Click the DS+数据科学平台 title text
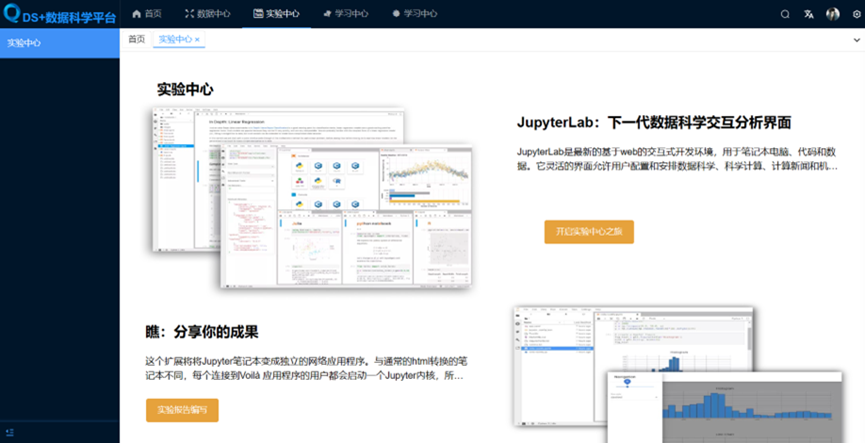865x443 pixels. tap(70, 18)
